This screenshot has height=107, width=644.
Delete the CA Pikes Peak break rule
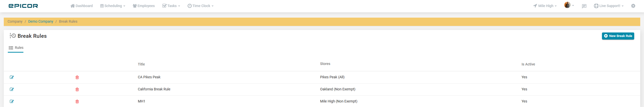(77, 77)
